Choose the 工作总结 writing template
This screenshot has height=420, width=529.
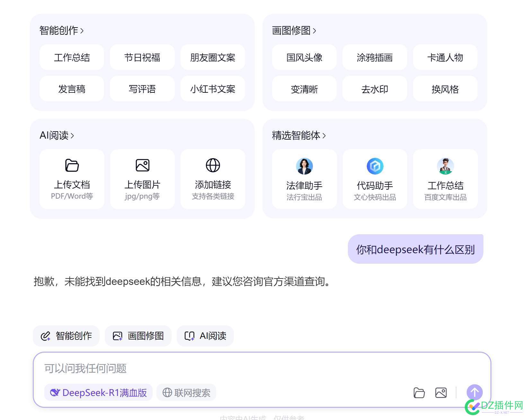pyautogui.click(x=72, y=57)
